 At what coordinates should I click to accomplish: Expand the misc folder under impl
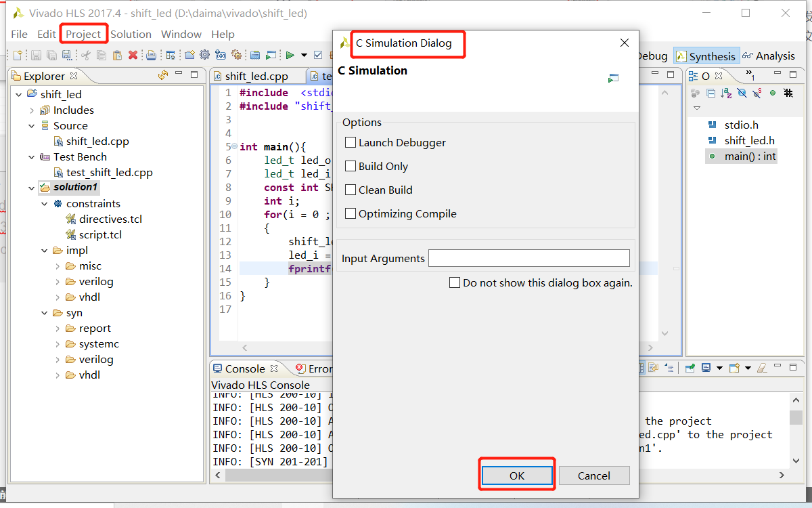(x=58, y=266)
